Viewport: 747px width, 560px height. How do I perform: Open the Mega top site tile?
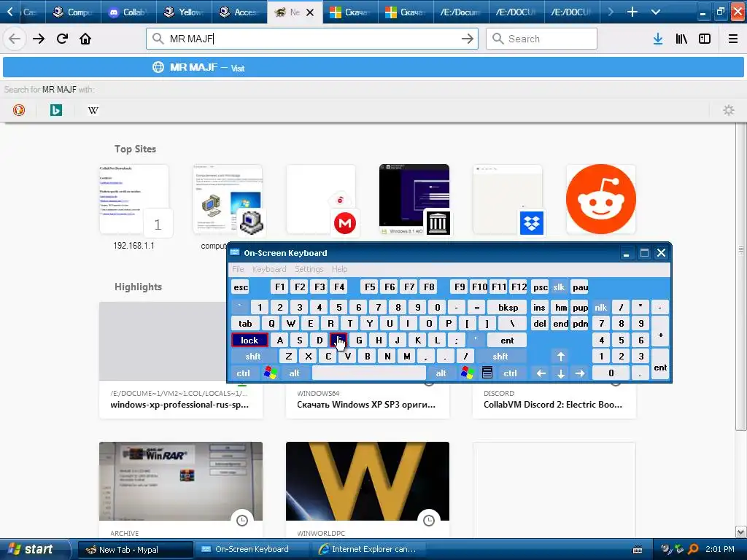click(x=321, y=200)
